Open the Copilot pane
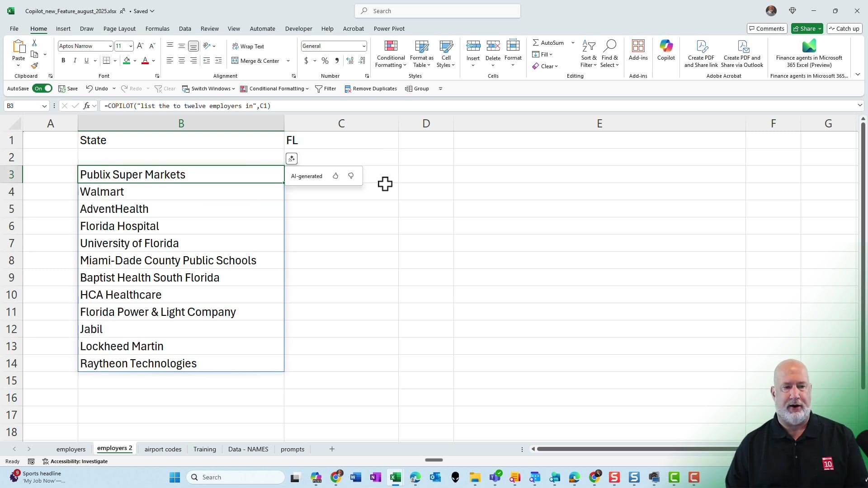Screen dimensions: 868x488 coord(666,52)
